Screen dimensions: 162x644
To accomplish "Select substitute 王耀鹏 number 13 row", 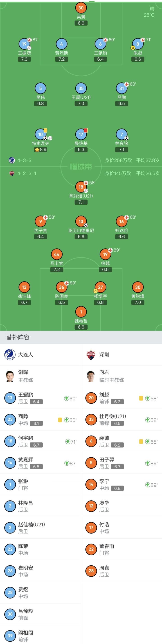I will click(x=40, y=398).
